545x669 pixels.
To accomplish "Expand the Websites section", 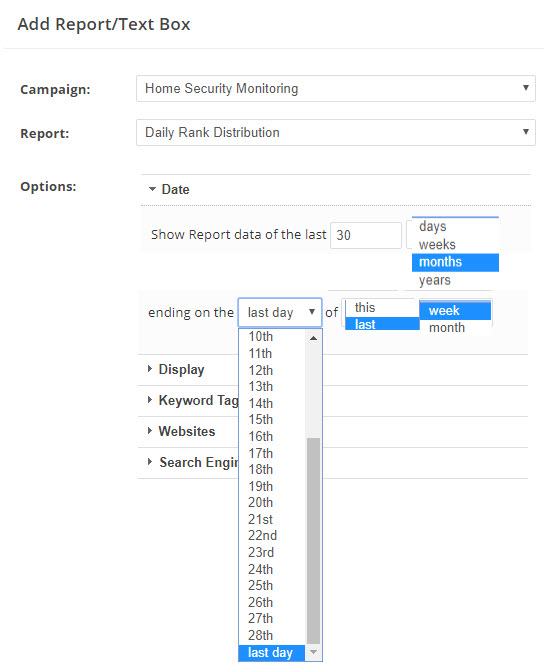I will [181, 431].
